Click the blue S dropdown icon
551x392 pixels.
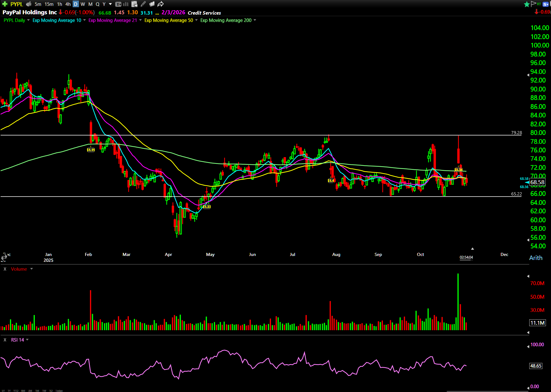(546, 4)
